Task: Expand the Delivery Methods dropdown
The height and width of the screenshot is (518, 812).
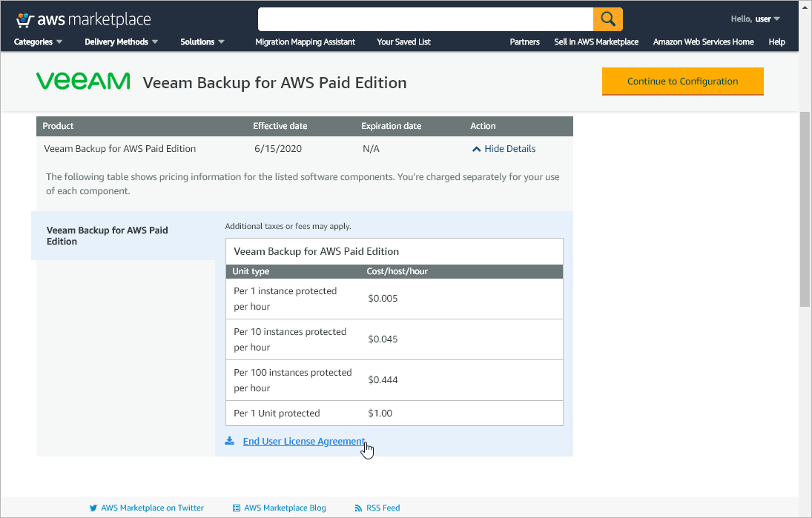Action: (x=122, y=42)
